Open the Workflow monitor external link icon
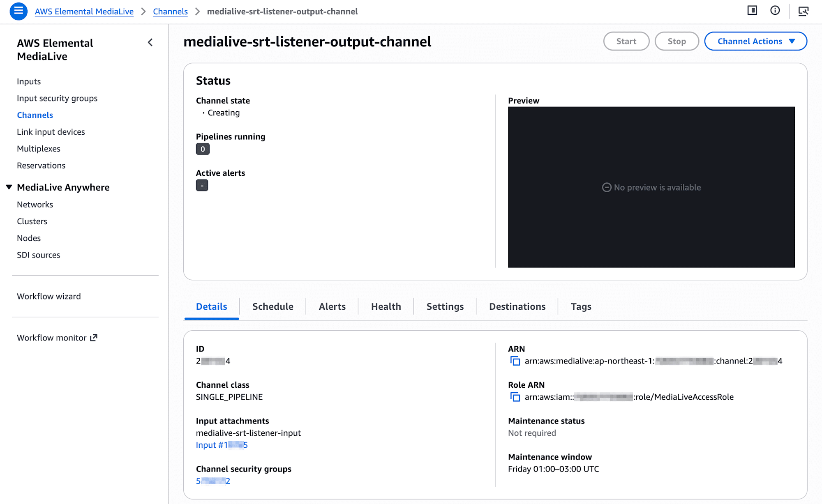The width and height of the screenshot is (822, 504). pyautogui.click(x=94, y=338)
